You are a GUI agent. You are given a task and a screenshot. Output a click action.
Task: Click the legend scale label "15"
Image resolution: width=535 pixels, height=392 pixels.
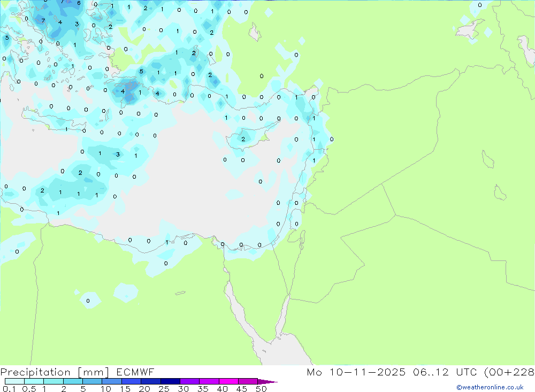125,389
